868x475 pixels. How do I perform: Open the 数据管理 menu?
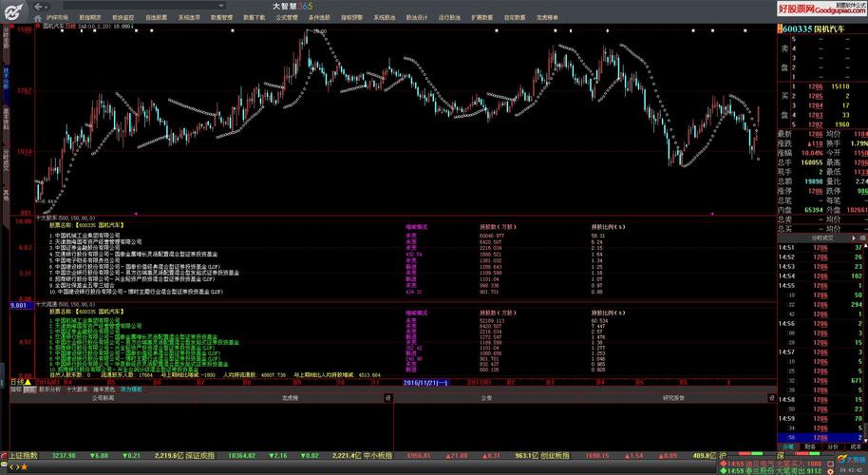(x=221, y=18)
